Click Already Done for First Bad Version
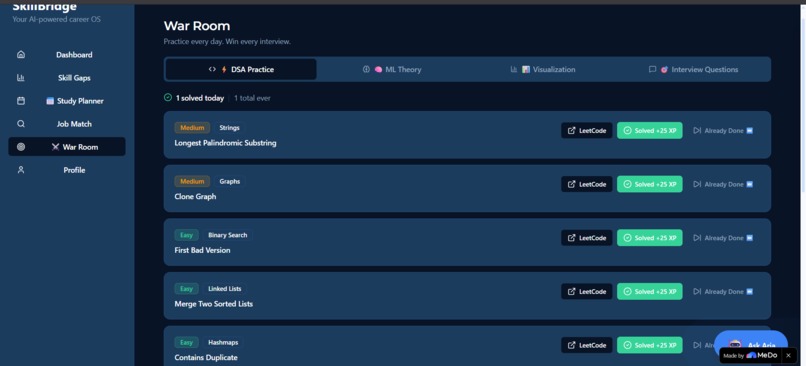The image size is (806, 366). coord(723,238)
